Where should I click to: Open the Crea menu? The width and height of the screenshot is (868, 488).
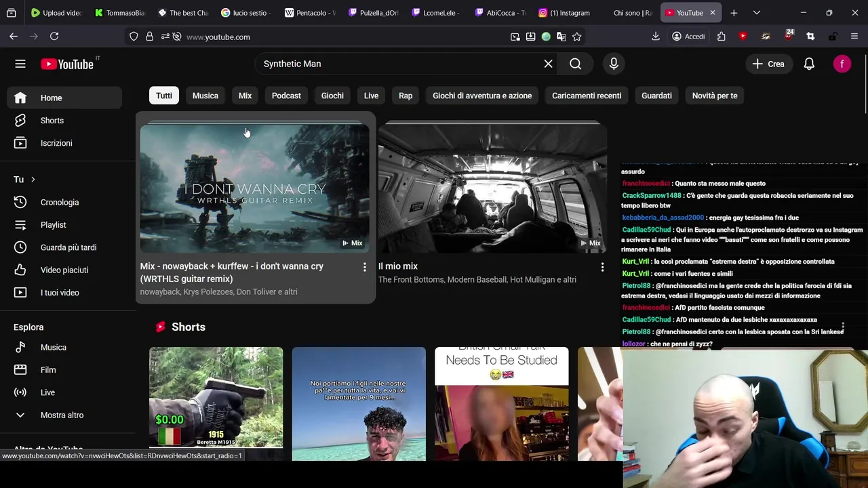768,64
